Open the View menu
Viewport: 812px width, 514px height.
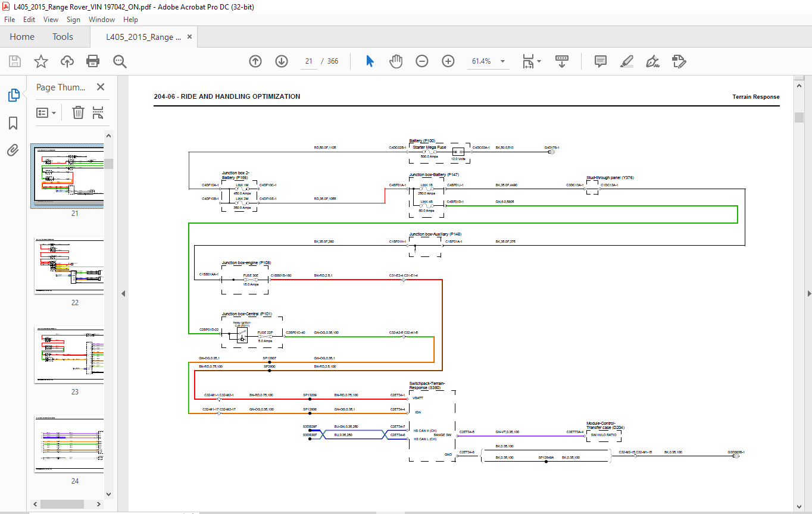pyautogui.click(x=51, y=20)
